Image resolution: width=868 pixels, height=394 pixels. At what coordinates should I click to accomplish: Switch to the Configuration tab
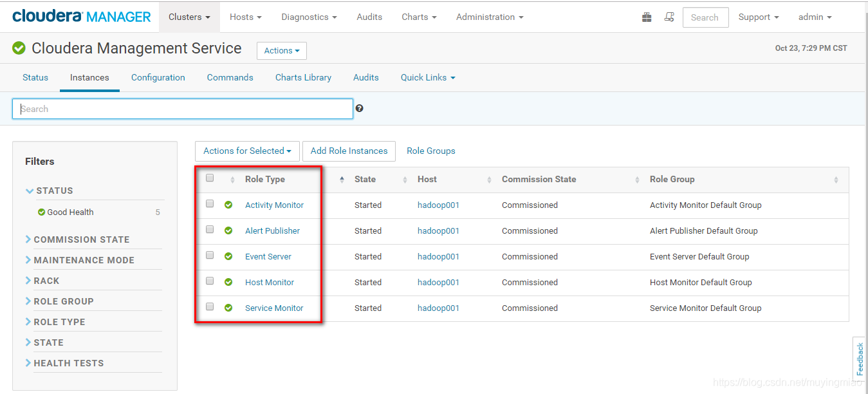point(158,77)
